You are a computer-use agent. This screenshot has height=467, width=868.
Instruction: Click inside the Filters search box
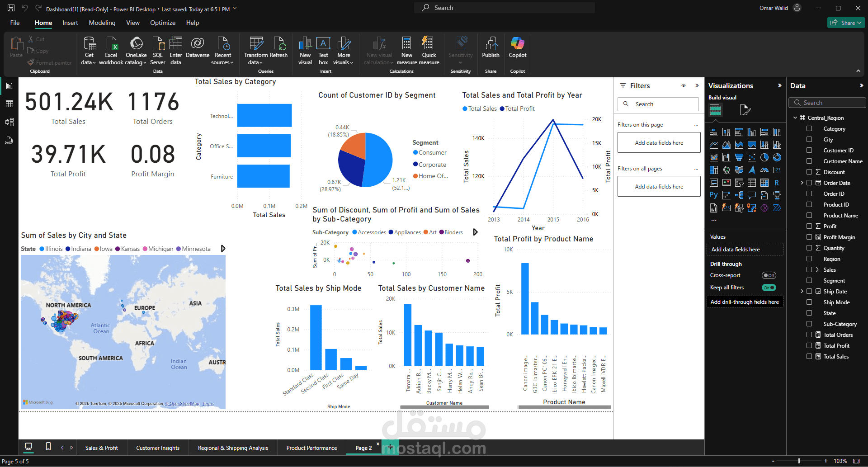pyautogui.click(x=658, y=104)
